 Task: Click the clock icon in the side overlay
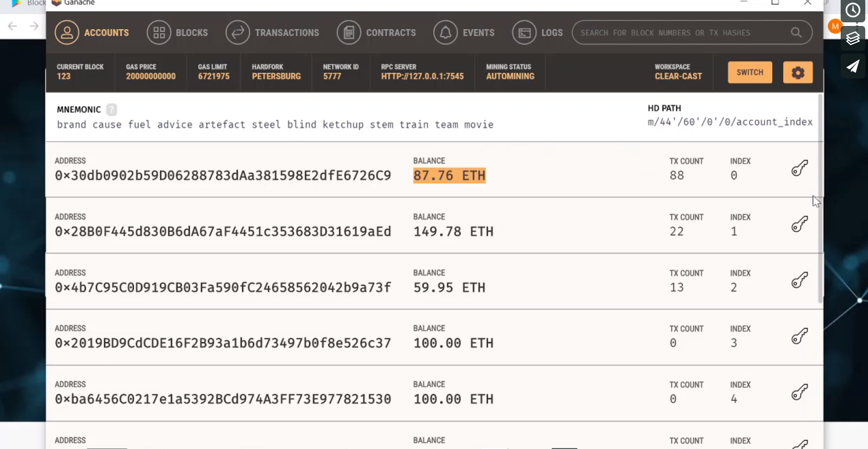pyautogui.click(x=853, y=10)
